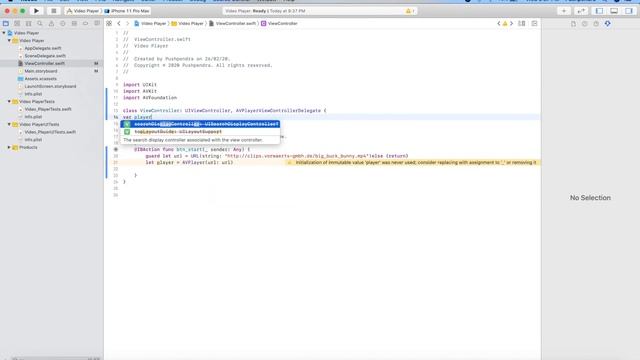640x360 pixels.
Task: Open the Symbol navigator
Action: pos(29,24)
